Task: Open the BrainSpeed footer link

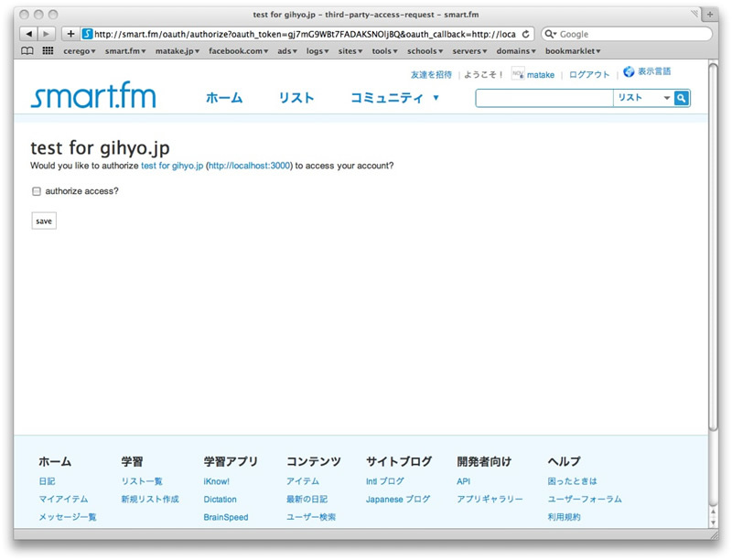Action: 226,517
